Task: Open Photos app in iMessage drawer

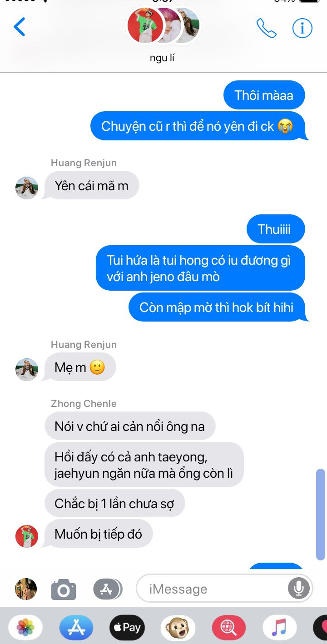Action: click(25, 628)
